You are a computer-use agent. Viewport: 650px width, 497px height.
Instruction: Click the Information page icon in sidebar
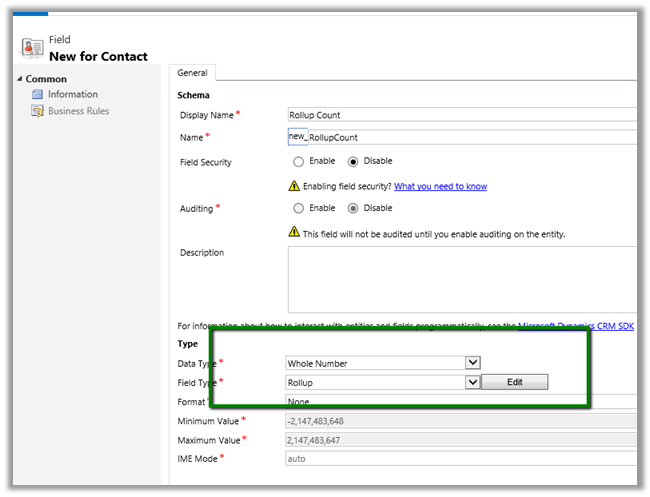[38, 95]
